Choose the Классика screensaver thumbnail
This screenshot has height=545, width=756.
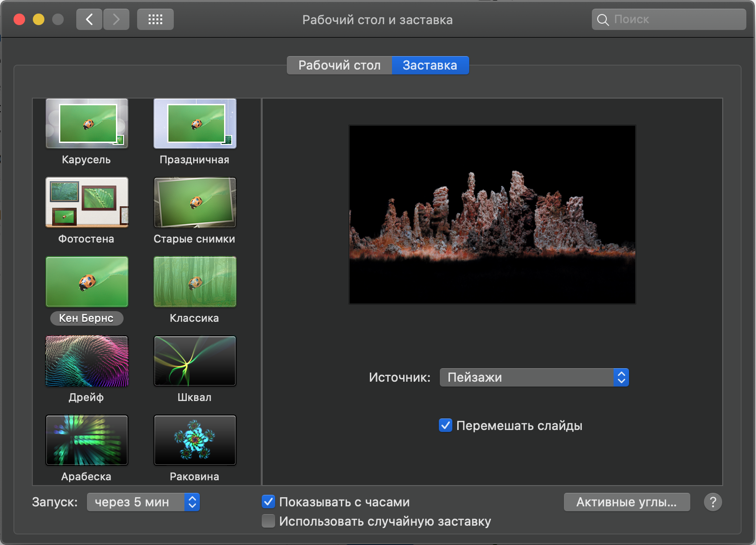pyautogui.click(x=195, y=282)
